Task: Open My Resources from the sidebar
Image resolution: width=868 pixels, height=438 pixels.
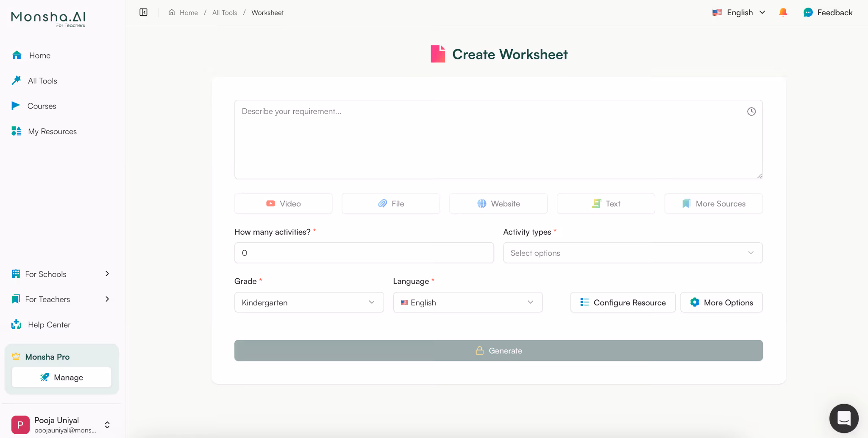Action: (52, 131)
